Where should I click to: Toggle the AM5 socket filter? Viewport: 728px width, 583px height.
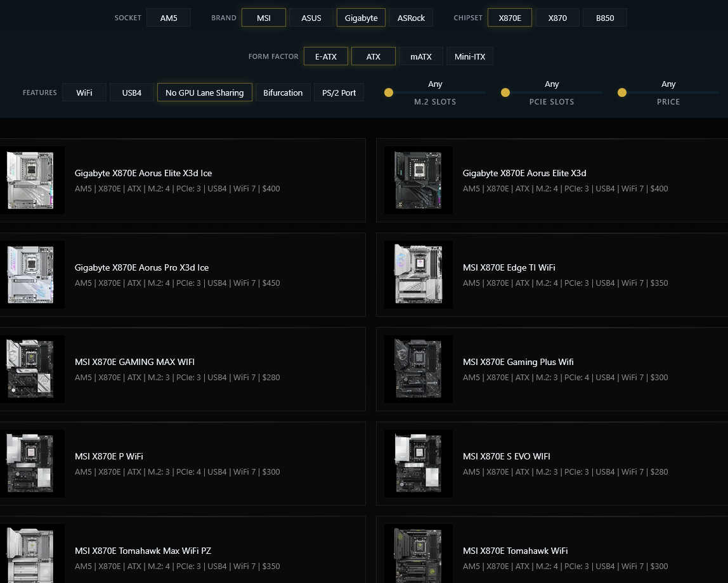(169, 18)
